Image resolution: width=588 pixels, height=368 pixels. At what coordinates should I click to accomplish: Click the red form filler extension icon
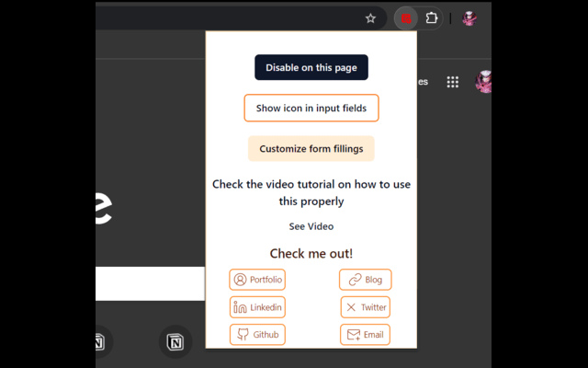406,18
